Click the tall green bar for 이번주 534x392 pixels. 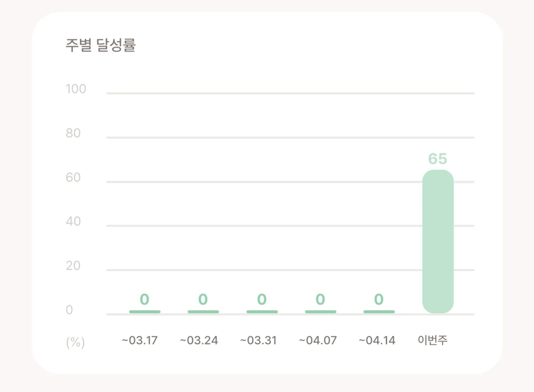click(438, 241)
